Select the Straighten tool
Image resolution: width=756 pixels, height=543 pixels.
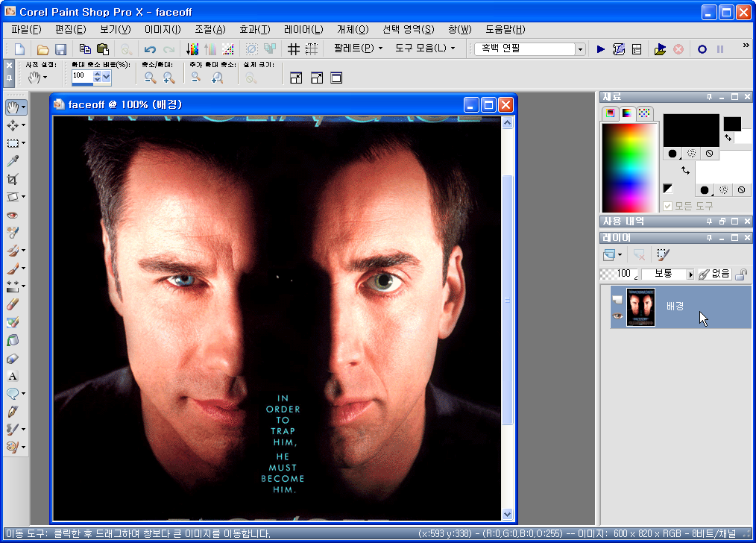[13, 197]
